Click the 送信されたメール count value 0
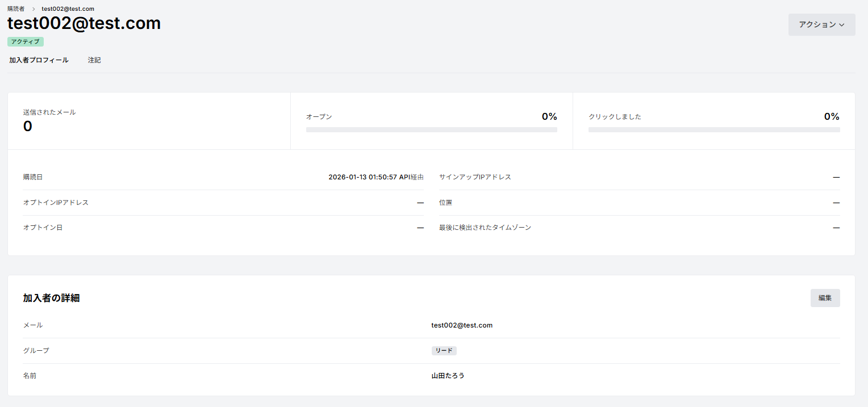 tap(28, 127)
